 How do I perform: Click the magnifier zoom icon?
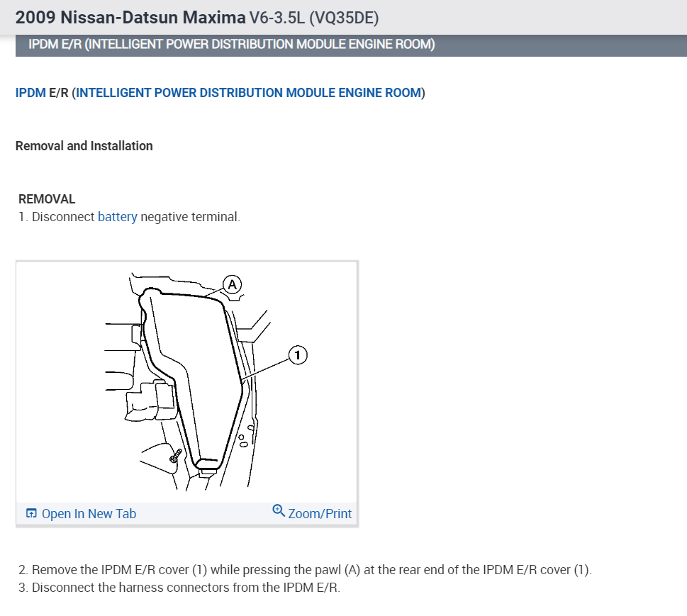[x=279, y=510]
